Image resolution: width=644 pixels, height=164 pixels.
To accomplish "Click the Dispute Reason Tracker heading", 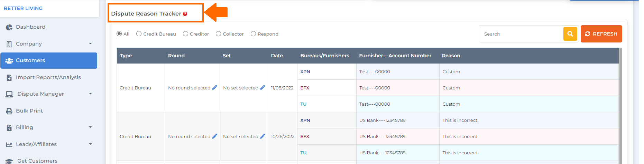I will click(146, 14).
